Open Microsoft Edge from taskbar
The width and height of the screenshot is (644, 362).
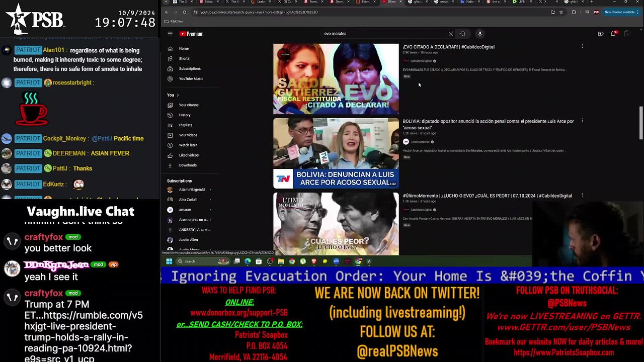(248, 261)
